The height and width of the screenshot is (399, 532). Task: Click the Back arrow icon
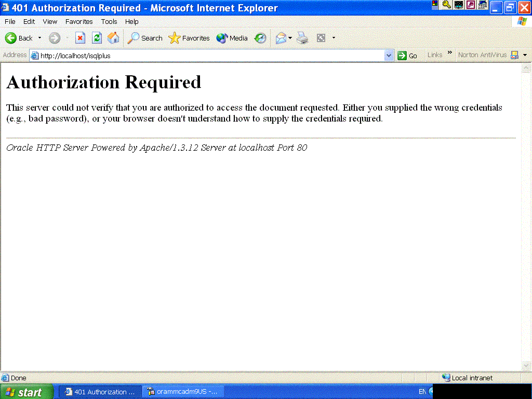pyautogui.click(x=10, y=38)
